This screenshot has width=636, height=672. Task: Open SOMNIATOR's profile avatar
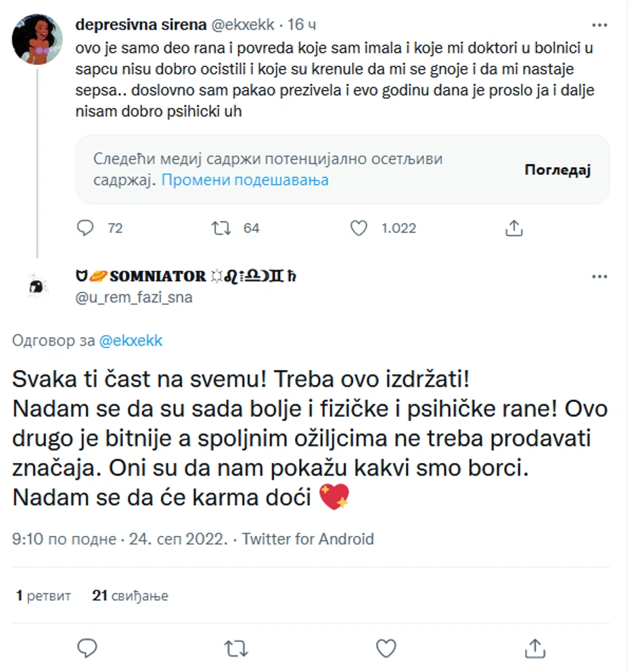tap(37, 287)
